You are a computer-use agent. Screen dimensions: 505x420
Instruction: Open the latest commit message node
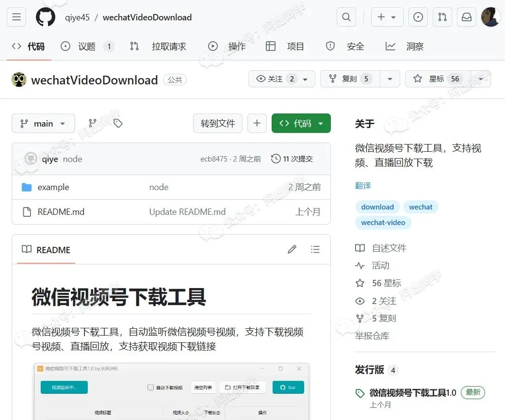72,159
